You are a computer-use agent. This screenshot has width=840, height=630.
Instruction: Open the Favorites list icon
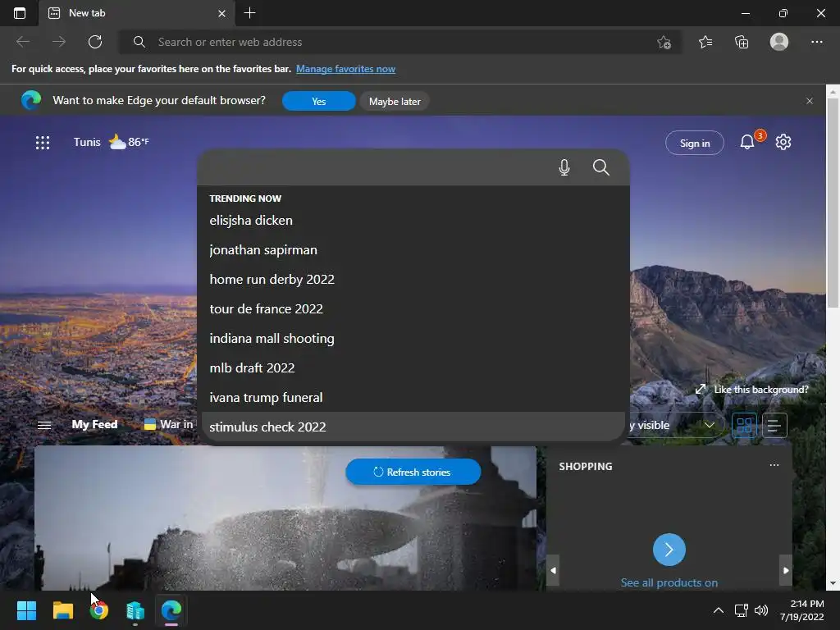coord(705,42)
